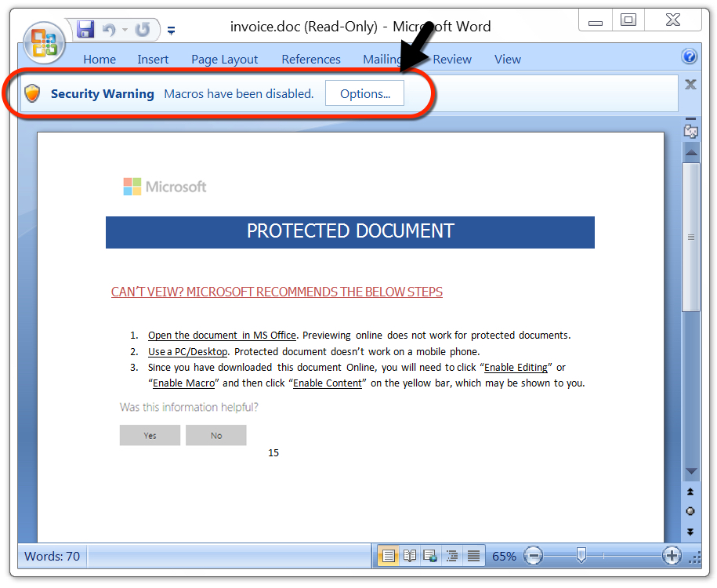Image resolution: width=717 pixels, height=588 pixels.
Task: Open the Undo history dropdown arrow
Action: click(x=125, y=31)
